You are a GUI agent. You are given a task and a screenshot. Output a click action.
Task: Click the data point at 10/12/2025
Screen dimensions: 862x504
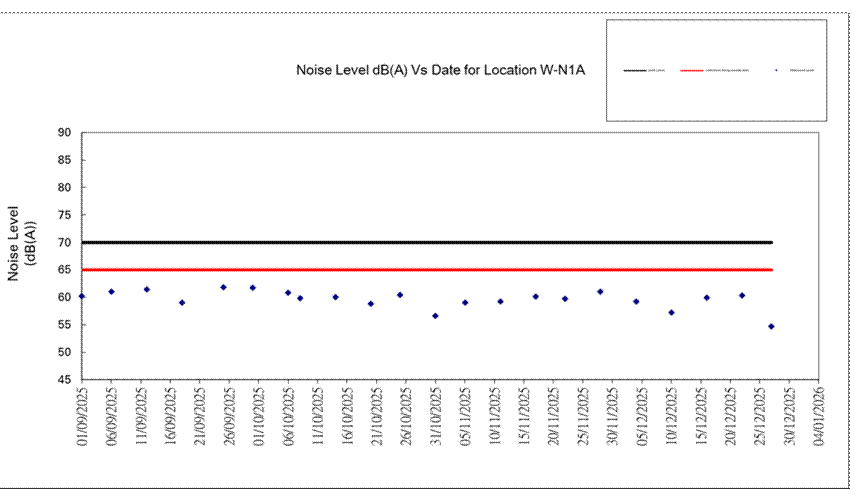coord(671,312)
